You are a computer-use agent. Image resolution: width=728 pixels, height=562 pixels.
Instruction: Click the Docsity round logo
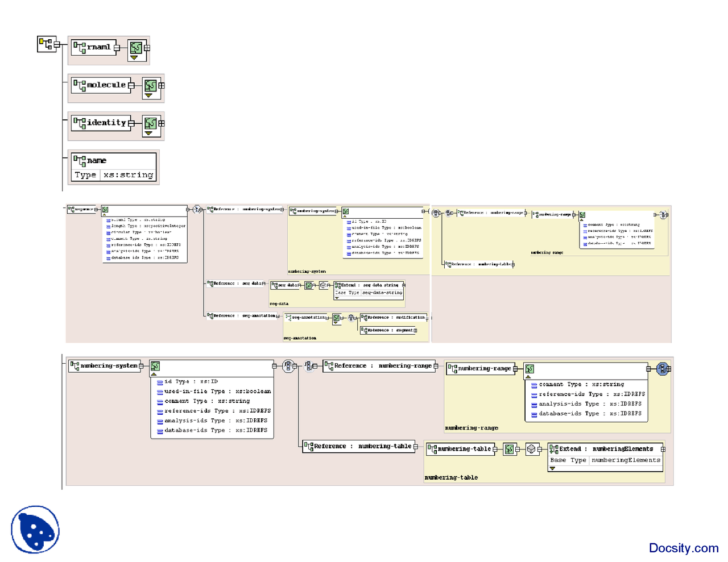[35, 530]
